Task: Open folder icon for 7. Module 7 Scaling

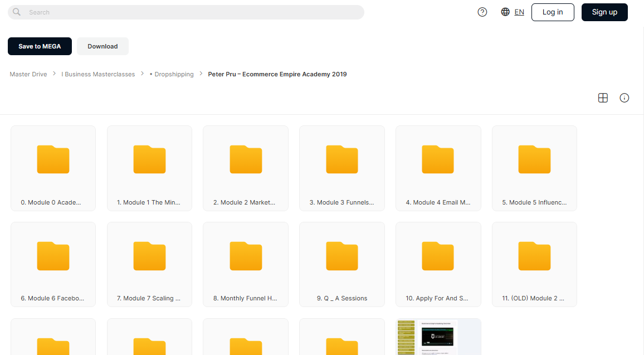Action: click(x=149, y=256)
